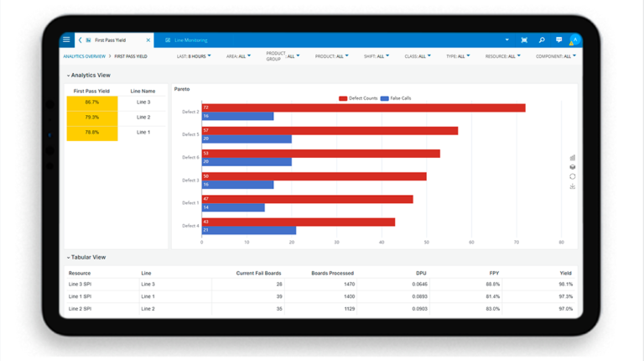The image size is (644, 361).
Task: Open the hamburger main menu
Action: pyautogui.click(x=66, y=39)
